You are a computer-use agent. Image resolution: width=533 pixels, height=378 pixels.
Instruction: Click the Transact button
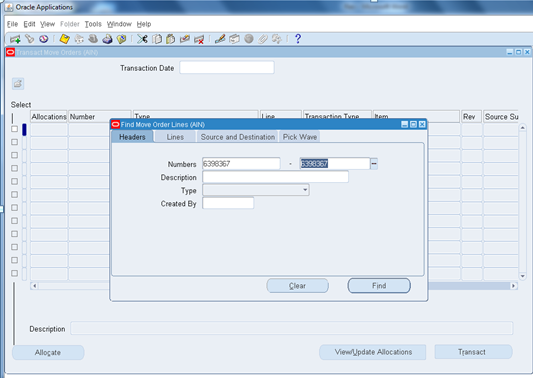tap(473, 352)
